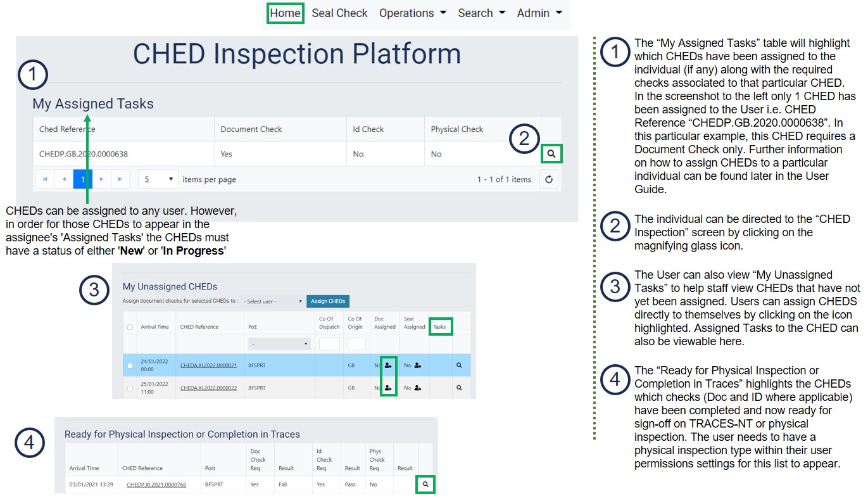Go to the last page of assigned tasks
The width and height of the screenshot is (868, 501).
click(120, 179)
